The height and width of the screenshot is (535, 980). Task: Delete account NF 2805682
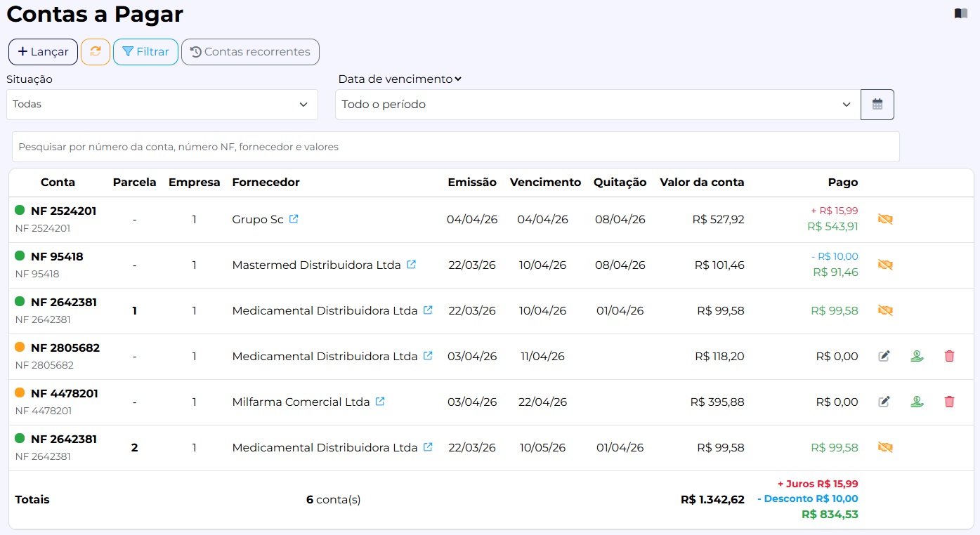[949, 356]
